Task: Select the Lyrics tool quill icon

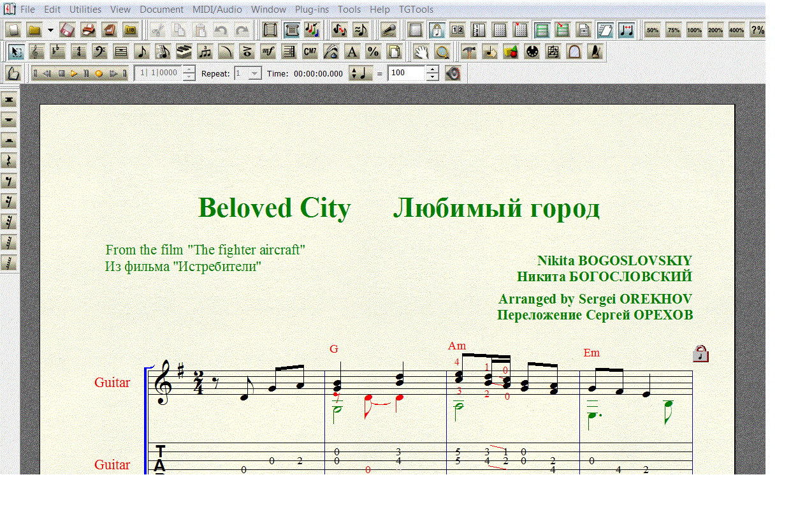Action: click(x=331, y=52)
